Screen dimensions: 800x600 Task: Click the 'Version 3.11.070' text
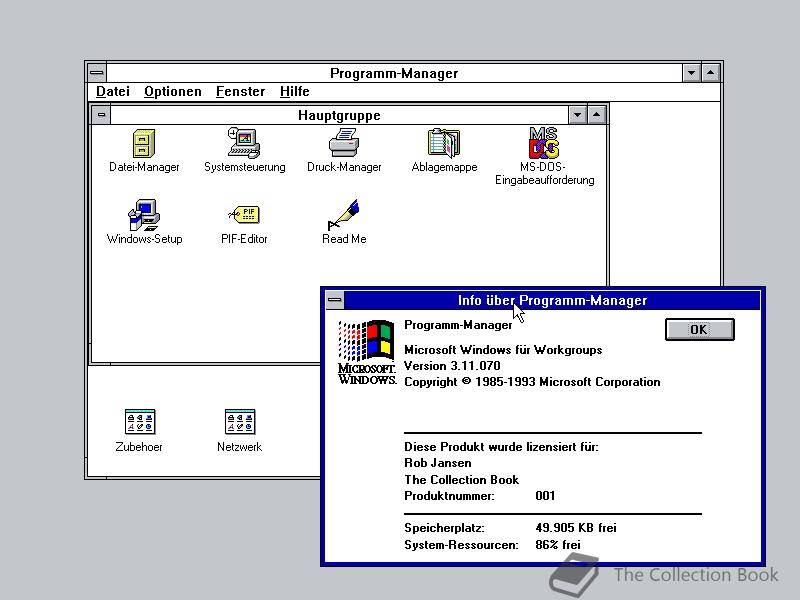tap(452, 366)
